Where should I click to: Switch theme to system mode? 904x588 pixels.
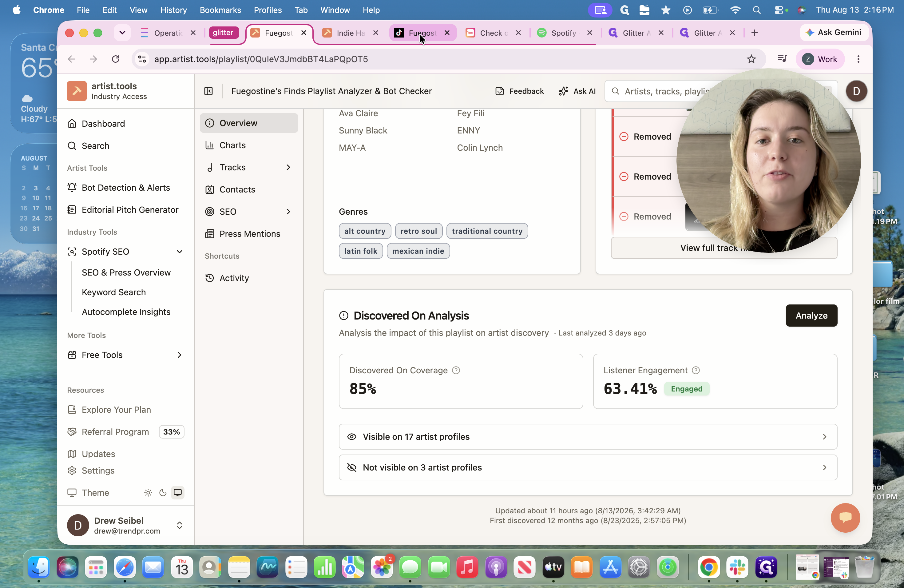click(177, 493)
